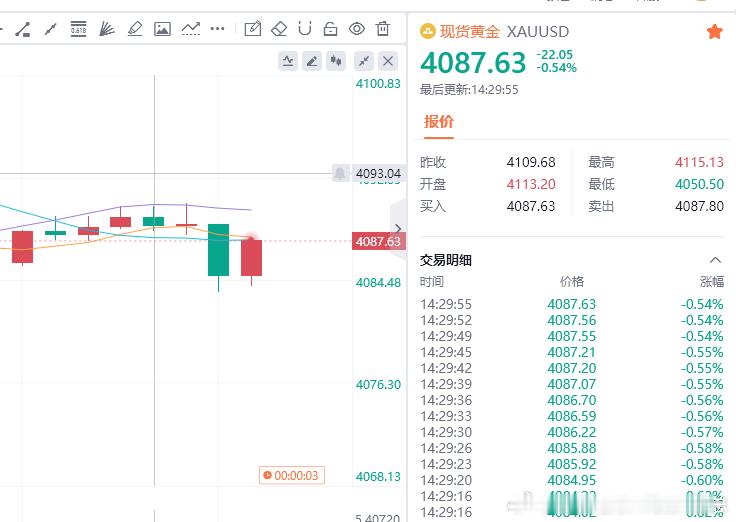Open the chart drawing pencil button

[312, 61]
